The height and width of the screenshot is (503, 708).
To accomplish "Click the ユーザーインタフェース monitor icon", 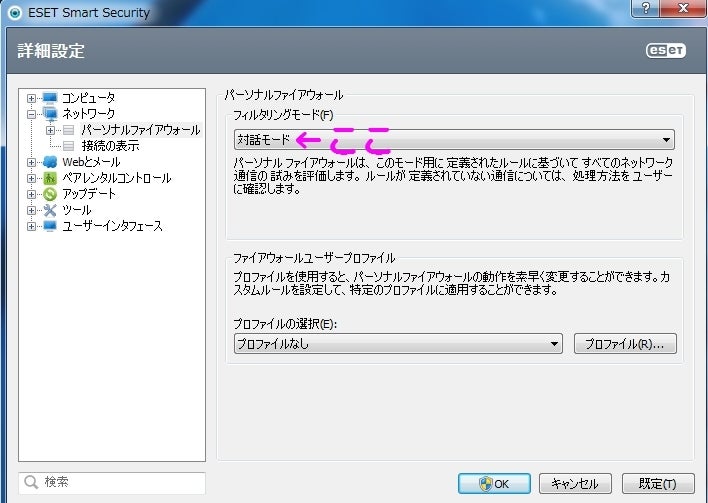I will pos(50,226).
